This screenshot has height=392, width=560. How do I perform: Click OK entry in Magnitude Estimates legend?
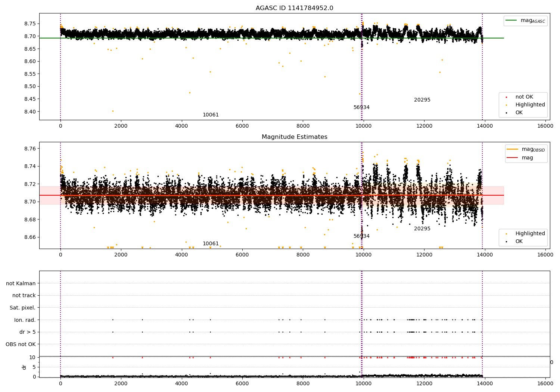coord(519,242)
